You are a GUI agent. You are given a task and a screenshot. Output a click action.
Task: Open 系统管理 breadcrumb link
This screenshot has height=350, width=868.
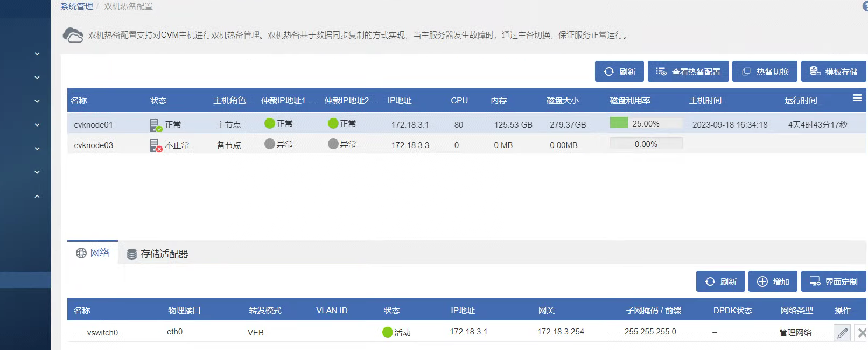tap(76, 6)
